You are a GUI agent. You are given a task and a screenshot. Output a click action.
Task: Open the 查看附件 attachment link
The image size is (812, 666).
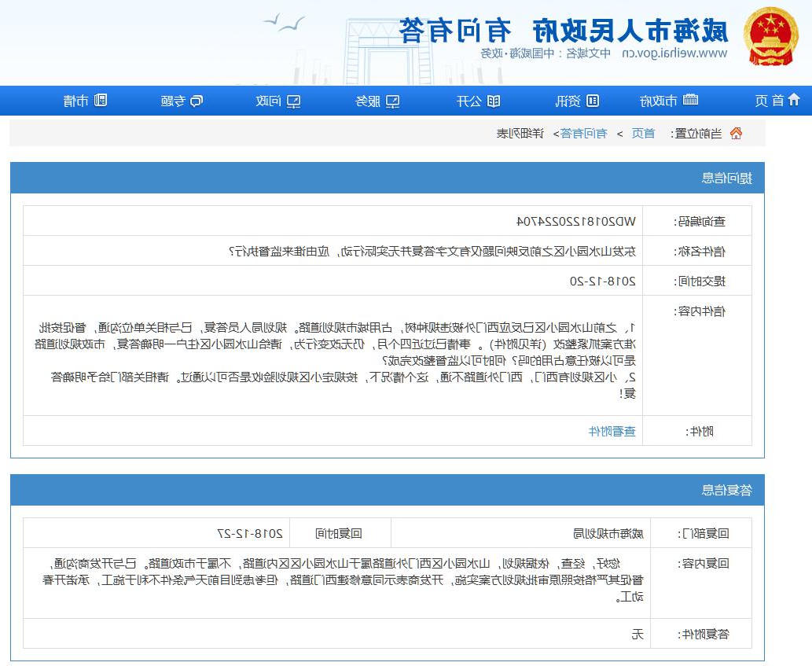(x=612, y=432)
